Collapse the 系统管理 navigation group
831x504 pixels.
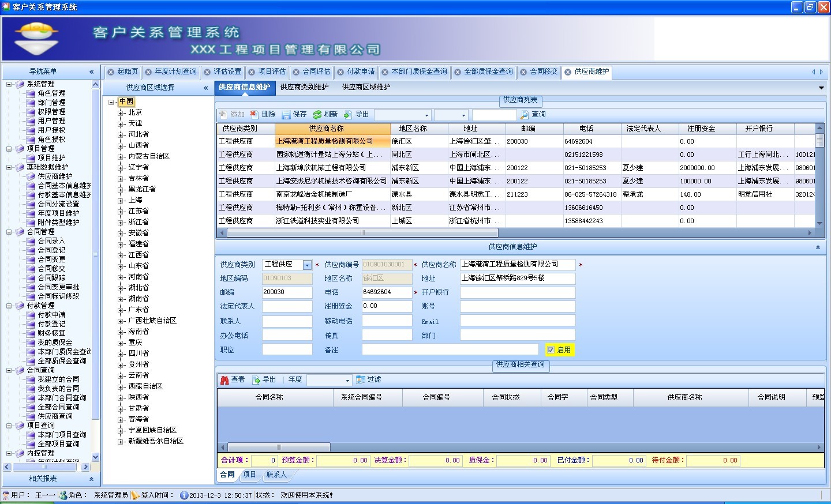(x=9, y=84)
